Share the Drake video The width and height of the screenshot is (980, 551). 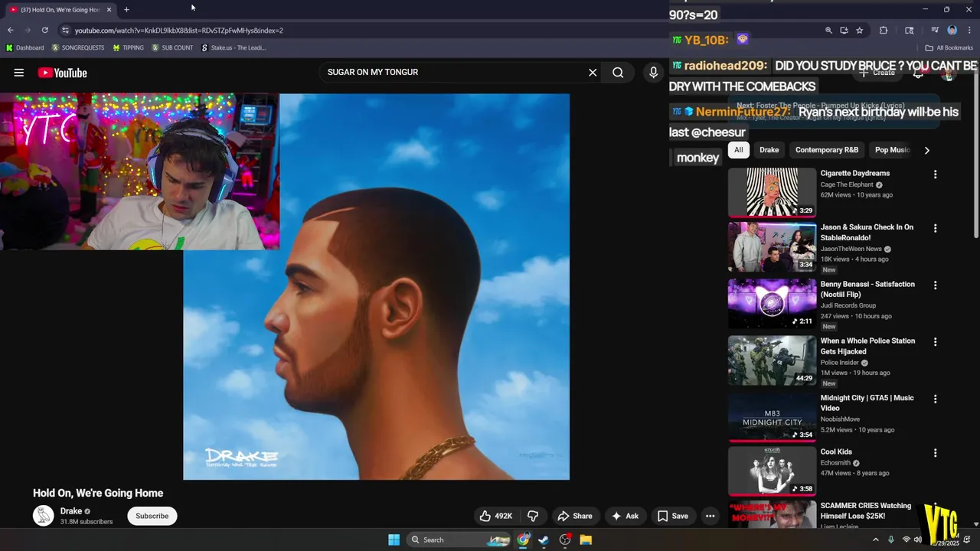[574, 516]
